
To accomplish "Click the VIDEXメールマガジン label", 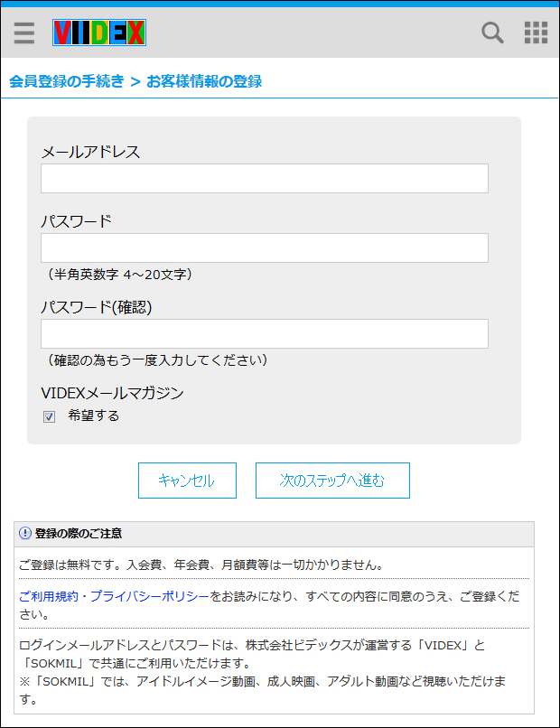I will [x=112, y=393].
